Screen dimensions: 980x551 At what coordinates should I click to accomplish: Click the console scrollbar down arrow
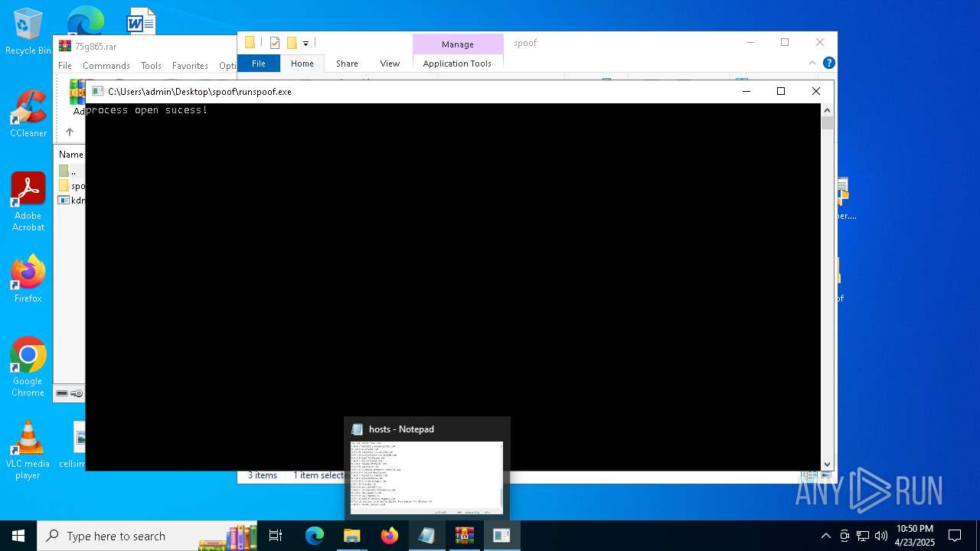[827, 464]
